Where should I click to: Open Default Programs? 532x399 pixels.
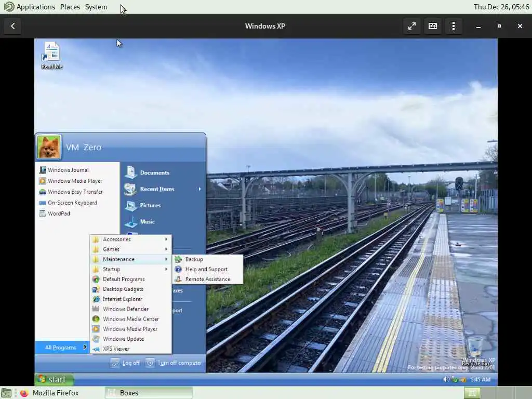point(130,279)
